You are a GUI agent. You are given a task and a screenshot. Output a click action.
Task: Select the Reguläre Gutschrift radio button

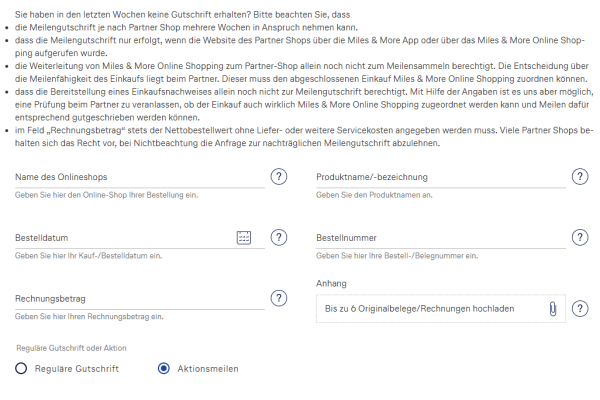coord(21,369)
